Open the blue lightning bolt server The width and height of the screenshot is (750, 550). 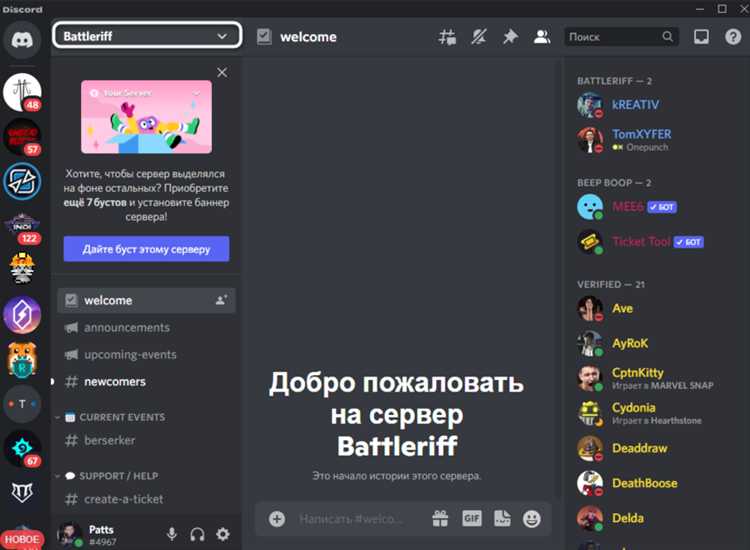coord(22,181)
